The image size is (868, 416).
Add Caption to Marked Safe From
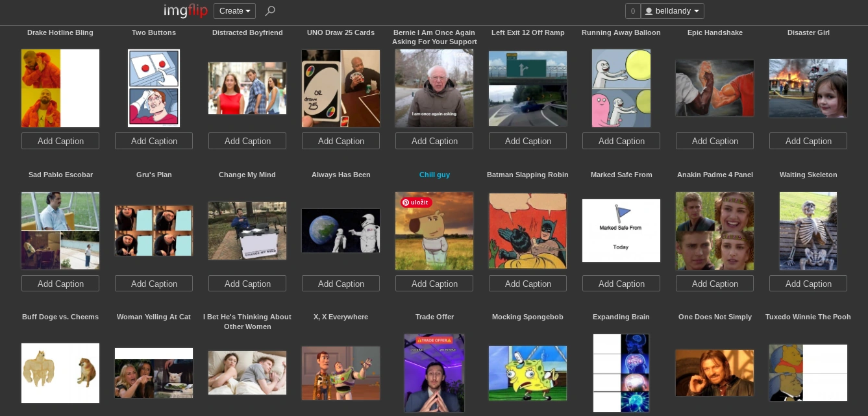click(621, 284)
